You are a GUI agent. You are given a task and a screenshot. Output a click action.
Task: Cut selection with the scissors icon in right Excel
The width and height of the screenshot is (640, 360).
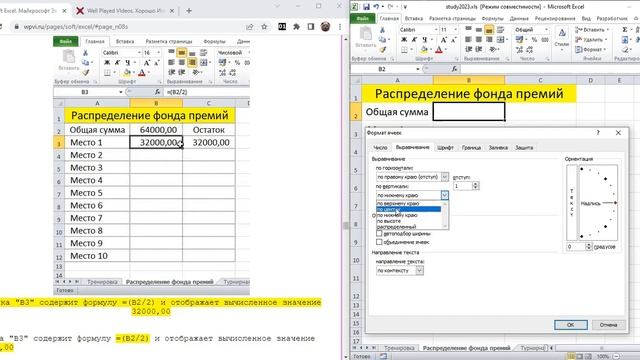[382, 30]
